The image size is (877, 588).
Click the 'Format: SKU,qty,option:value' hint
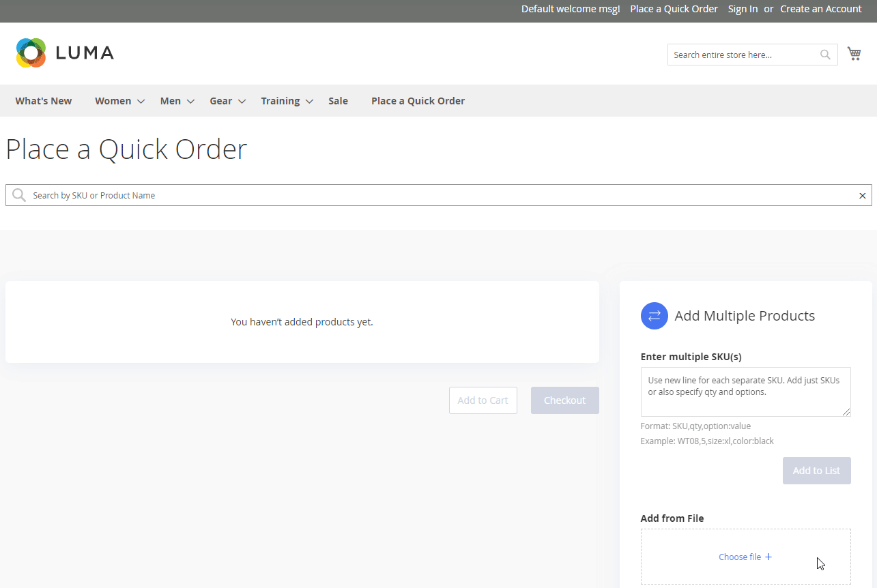point(695,426)
